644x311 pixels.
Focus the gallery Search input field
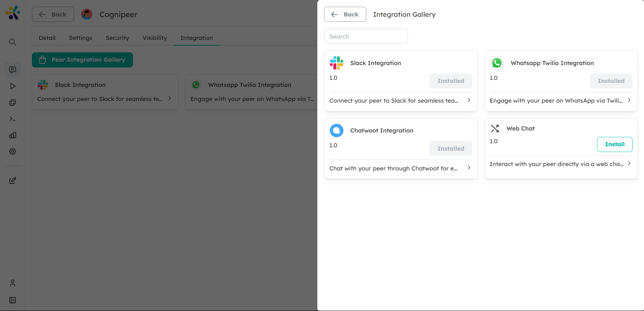366,36
